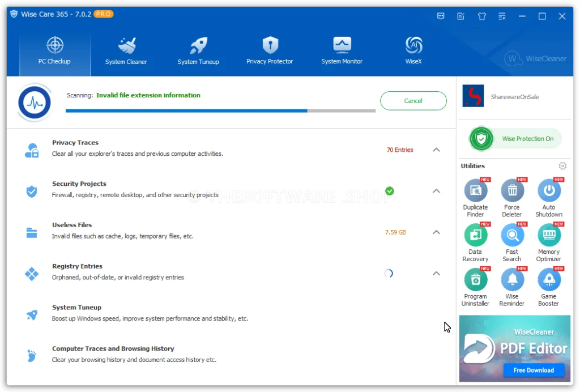Collapse the Privacy Traces section
The height and width of the screenshot is (392, 580).
coord(436,150)
